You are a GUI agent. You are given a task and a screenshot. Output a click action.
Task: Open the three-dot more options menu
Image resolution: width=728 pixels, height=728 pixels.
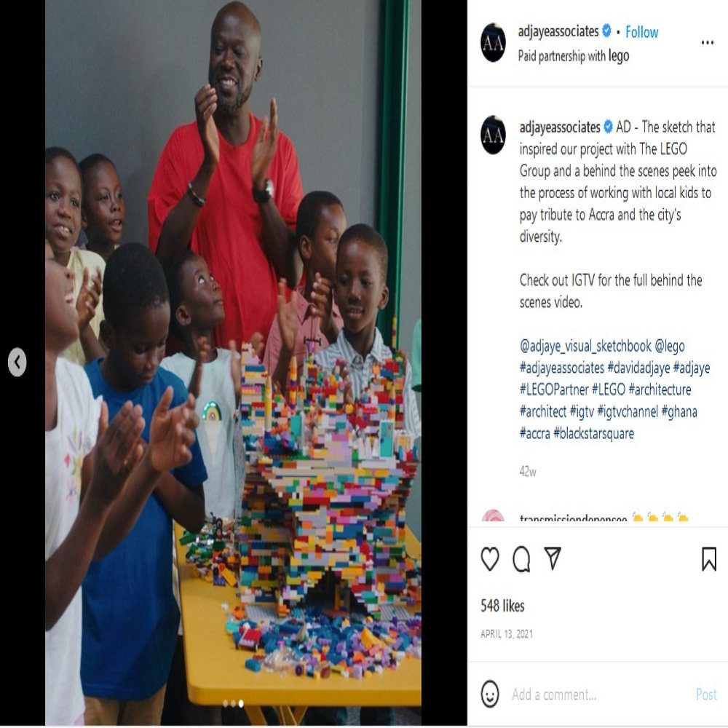[707, 43]
